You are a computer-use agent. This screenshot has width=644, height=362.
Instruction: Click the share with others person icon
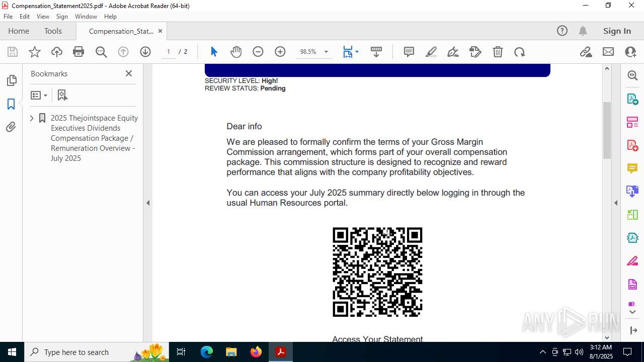(630, 52)
